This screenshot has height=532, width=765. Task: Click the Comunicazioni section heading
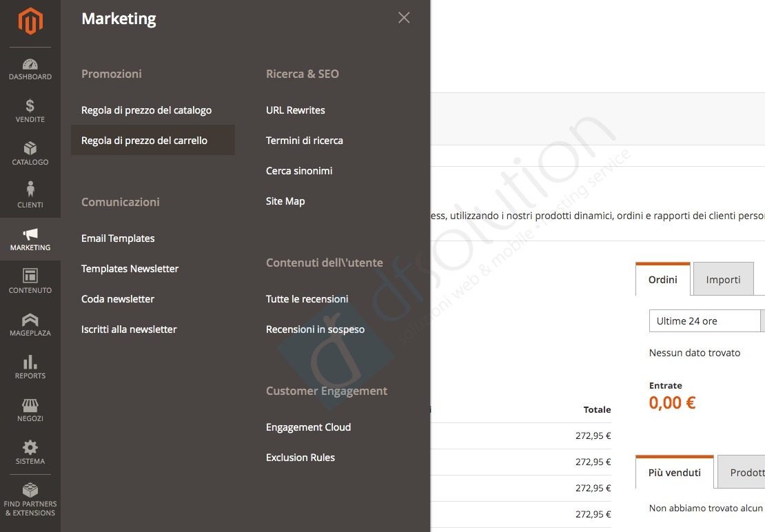click(121, 202)
